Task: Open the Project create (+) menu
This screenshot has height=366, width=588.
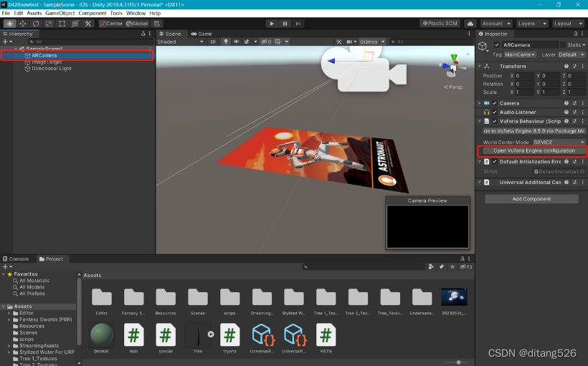Action: point(7,266)
